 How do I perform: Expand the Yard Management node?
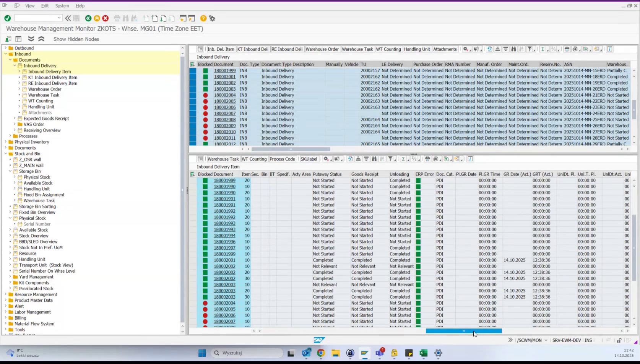(10, 277)
